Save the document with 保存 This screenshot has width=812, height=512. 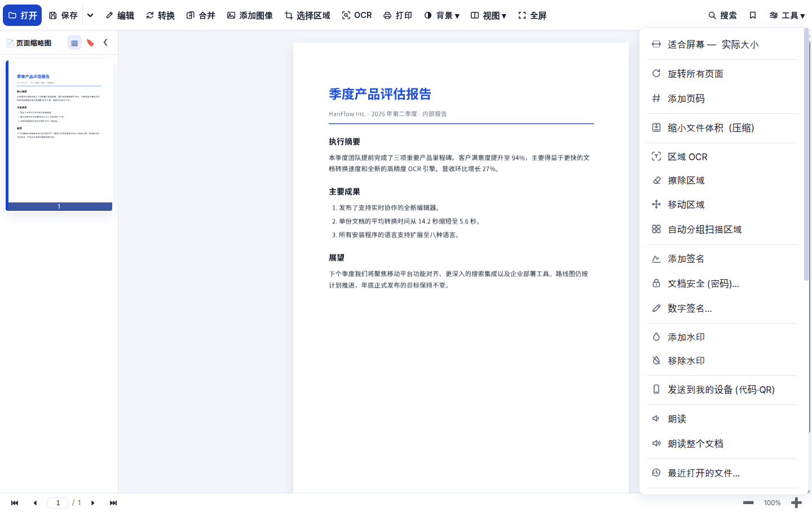[63, 15]
